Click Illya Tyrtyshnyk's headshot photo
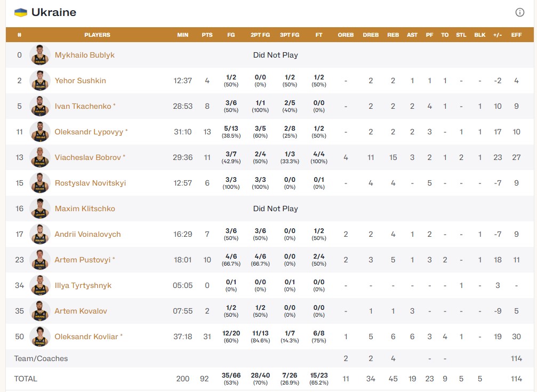The width and height of the screenshot is (537, 392). pyautogui.click(x=40, y=285)
